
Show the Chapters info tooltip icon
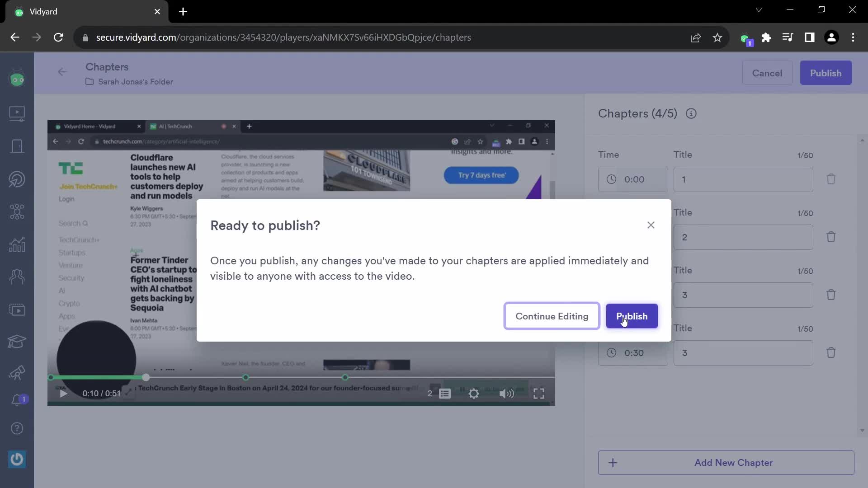(x=691, y=114)
